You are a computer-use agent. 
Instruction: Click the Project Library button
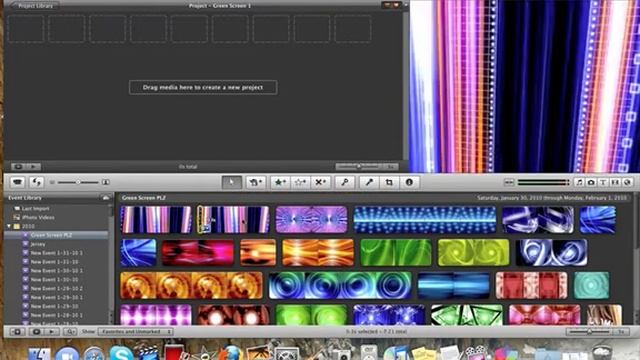point(35,6)
